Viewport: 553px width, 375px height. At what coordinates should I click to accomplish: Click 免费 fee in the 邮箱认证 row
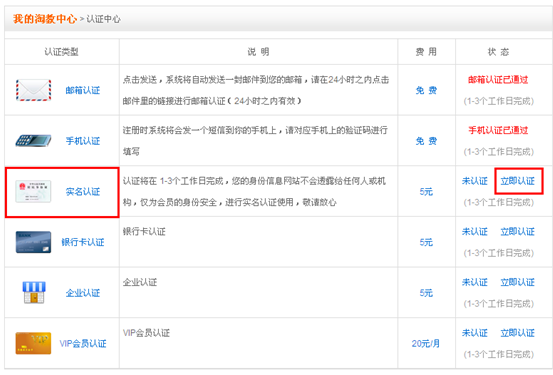pyautogui.click(x=426, y=90)
